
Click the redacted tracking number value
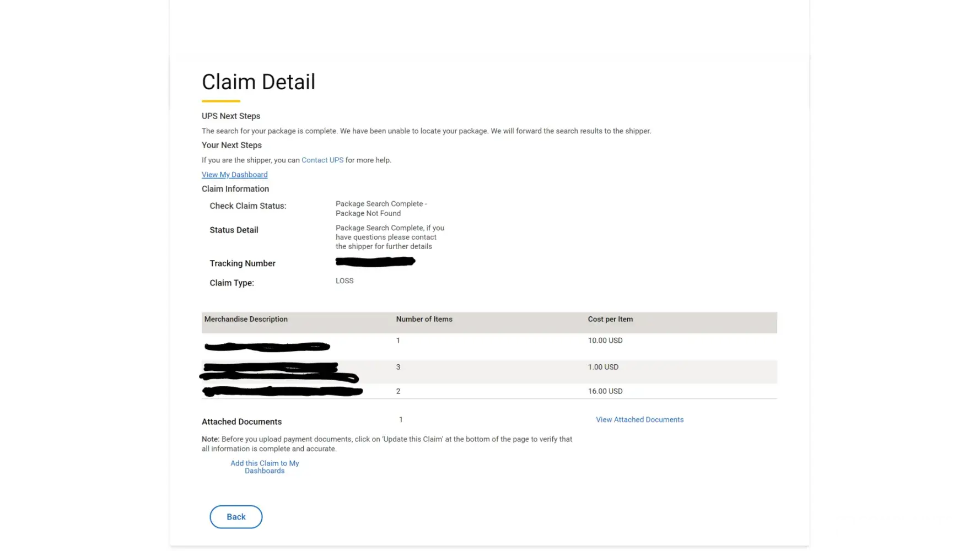click(x=375, y=262)
